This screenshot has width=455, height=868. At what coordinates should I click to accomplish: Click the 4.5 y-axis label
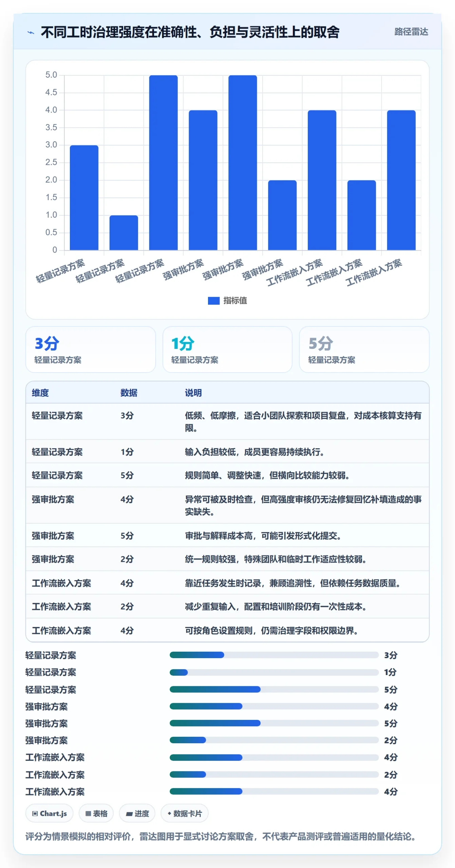click(x=51, y=93)
